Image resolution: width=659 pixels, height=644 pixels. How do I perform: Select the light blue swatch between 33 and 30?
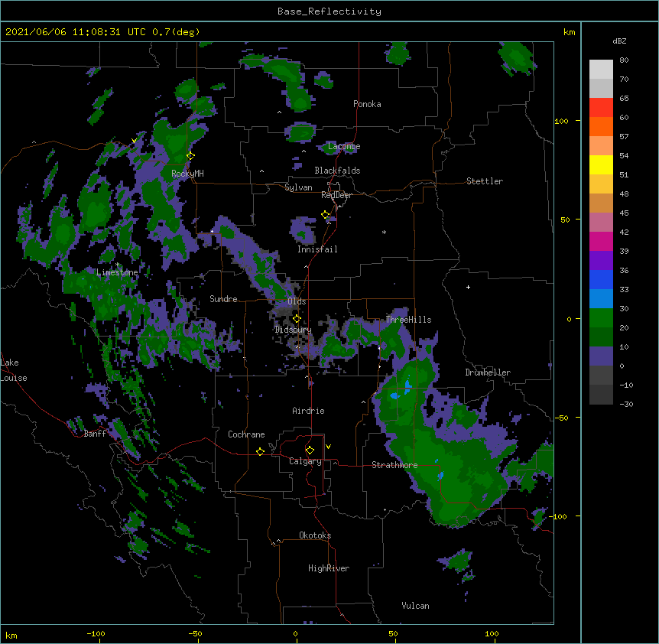click(x=601, y=299)
